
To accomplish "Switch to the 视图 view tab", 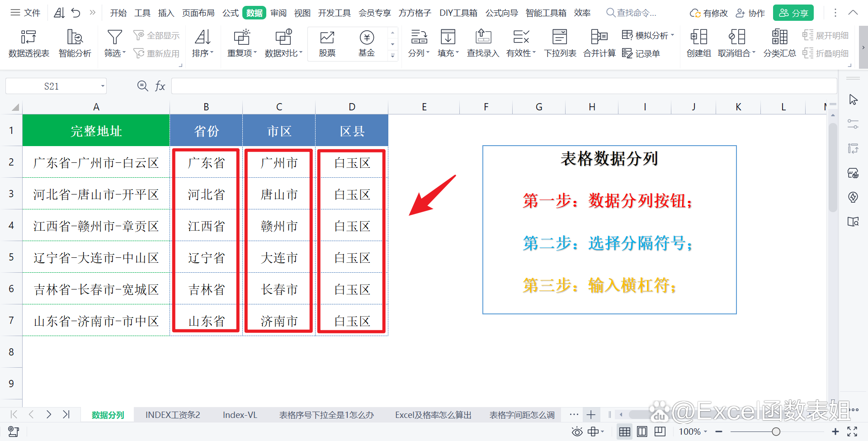I will pyautogui.click(x=302, y=13).
